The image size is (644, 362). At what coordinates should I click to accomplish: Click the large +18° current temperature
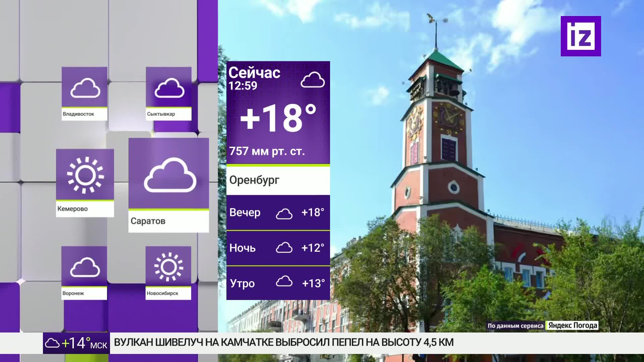click(278, 118)
